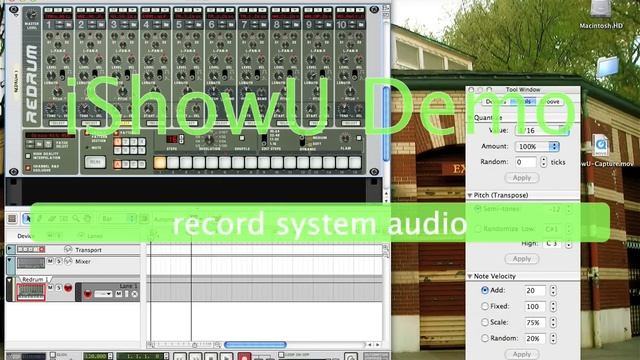Click the Pitch (Transpose) Apply button

[x=522, y=259]
